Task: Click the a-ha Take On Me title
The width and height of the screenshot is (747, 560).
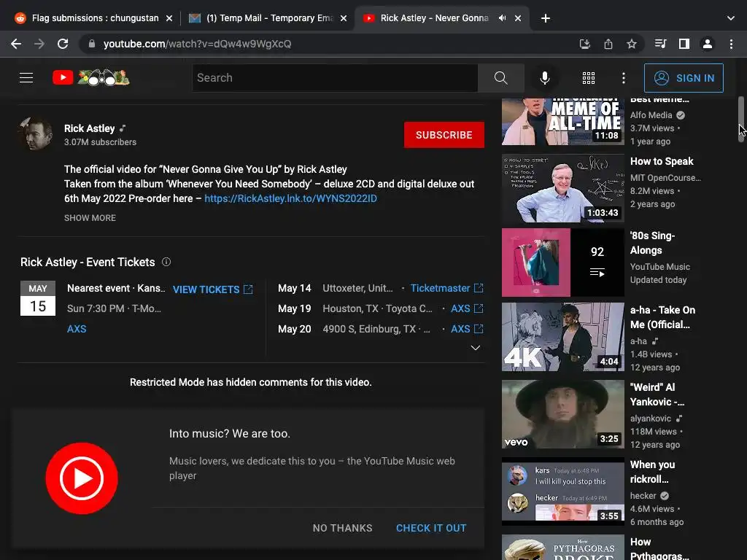Action: pyautogui.click(x=662, y=317)
